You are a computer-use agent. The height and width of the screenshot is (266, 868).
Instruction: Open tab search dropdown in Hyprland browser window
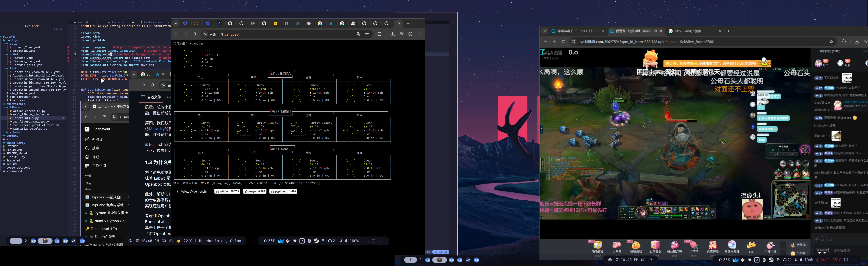tap(86, 106)
